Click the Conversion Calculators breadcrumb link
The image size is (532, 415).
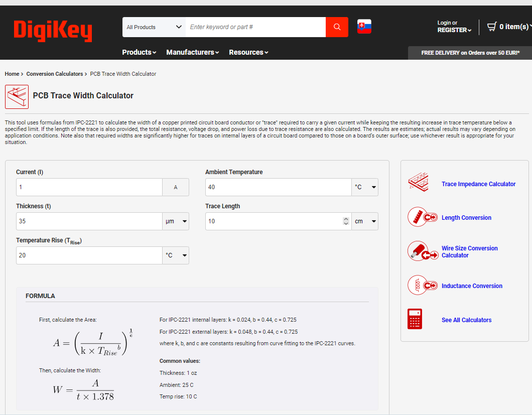pyautogui.click(x=54, y=74)
